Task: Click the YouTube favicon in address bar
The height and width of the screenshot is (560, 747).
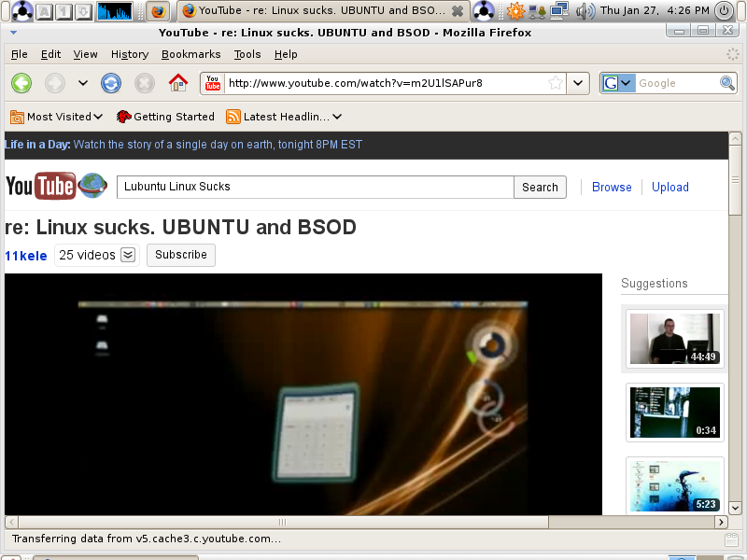Action: 213,83
